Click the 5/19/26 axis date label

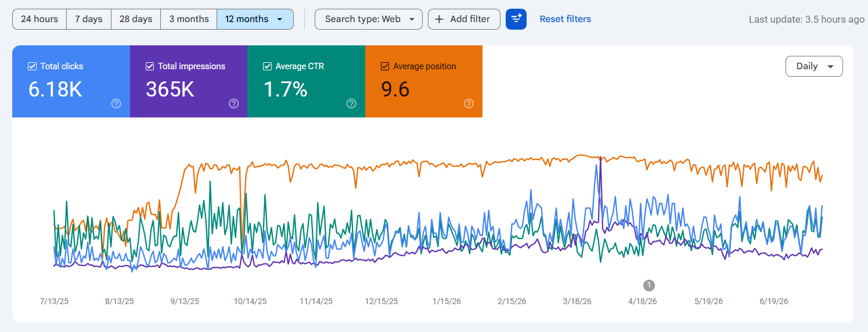(708, 301)
